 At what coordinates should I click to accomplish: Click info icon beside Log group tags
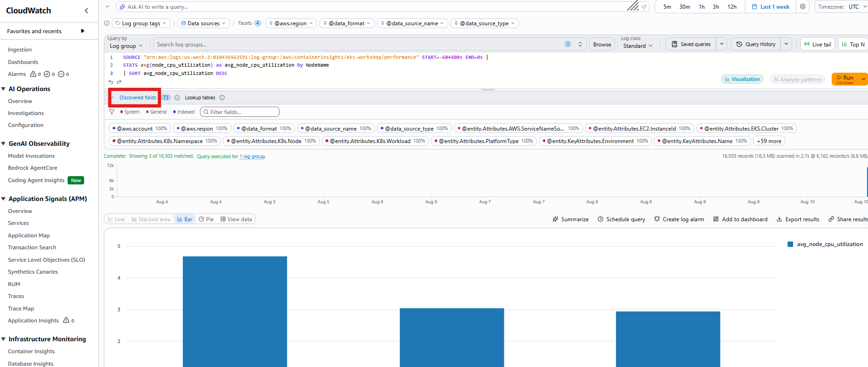[x=107, y=23]
